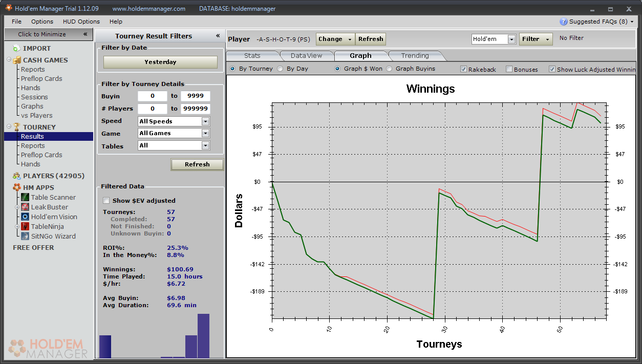Select the By Day radio button
The height and width of the screenshot is (364, 642).
pyautogui.click(x=280, y=69)
